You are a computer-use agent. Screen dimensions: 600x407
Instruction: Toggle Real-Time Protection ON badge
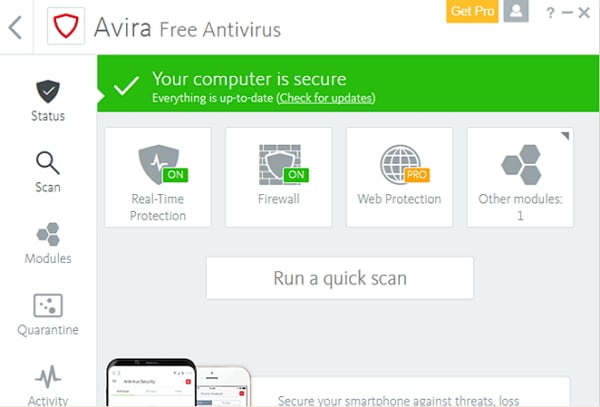coord(175,175)
